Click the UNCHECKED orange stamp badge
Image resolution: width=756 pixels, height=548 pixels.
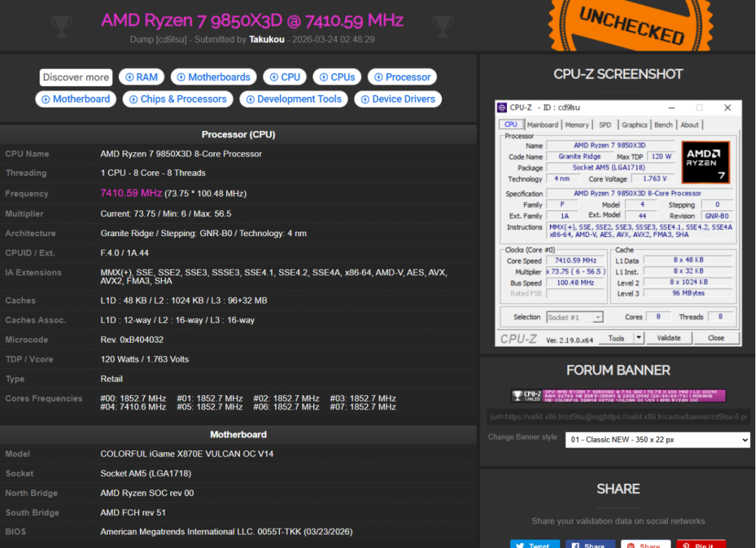(x=630, y=25)
